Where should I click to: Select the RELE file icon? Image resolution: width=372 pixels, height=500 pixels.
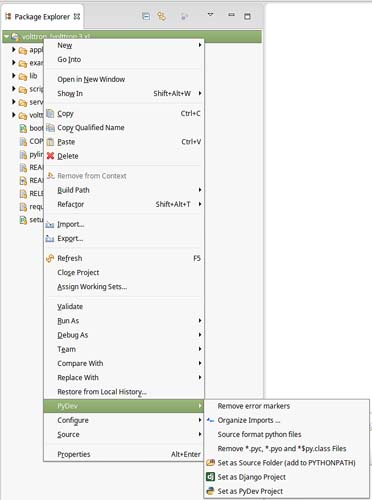tap(23, 194)
